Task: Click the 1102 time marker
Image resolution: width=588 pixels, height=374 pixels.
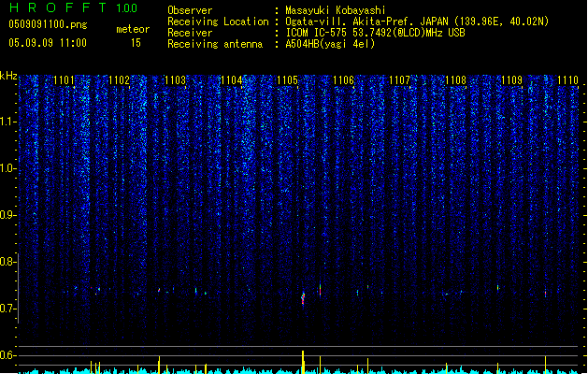Action: coord(120,79)
